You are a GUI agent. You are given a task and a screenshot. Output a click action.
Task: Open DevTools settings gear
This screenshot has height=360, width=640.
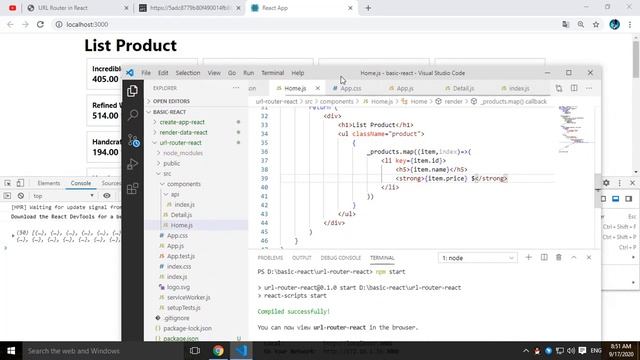[x=606, y=183]
